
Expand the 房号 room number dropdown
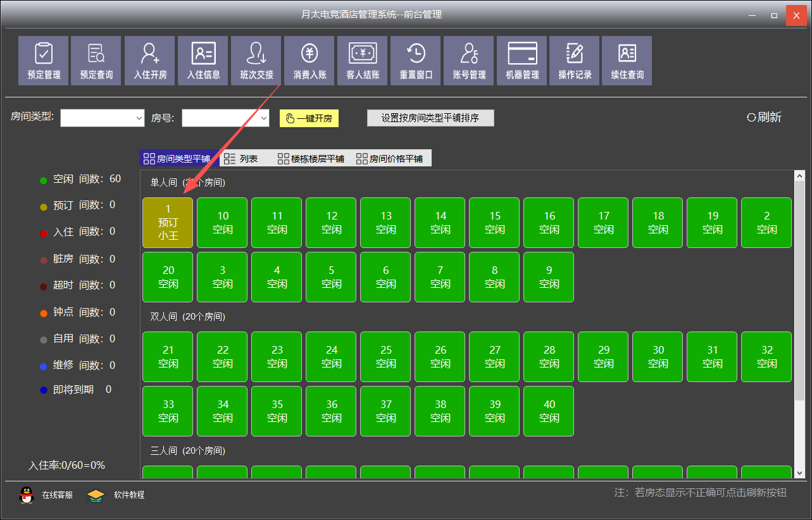click(x=264, y=118)
